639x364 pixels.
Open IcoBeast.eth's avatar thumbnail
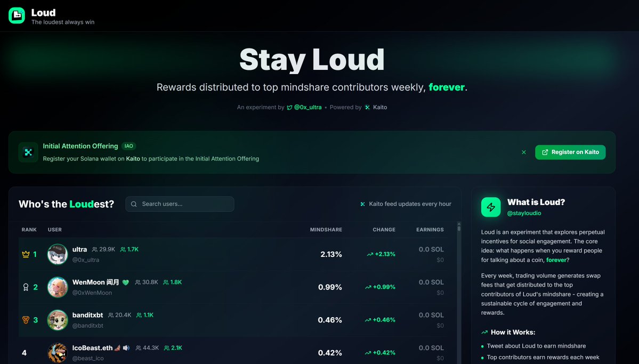(58, 353)
